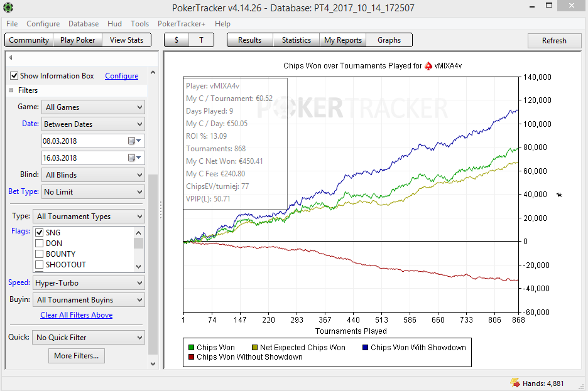Click the lightning hands status icon

[515, 383]
